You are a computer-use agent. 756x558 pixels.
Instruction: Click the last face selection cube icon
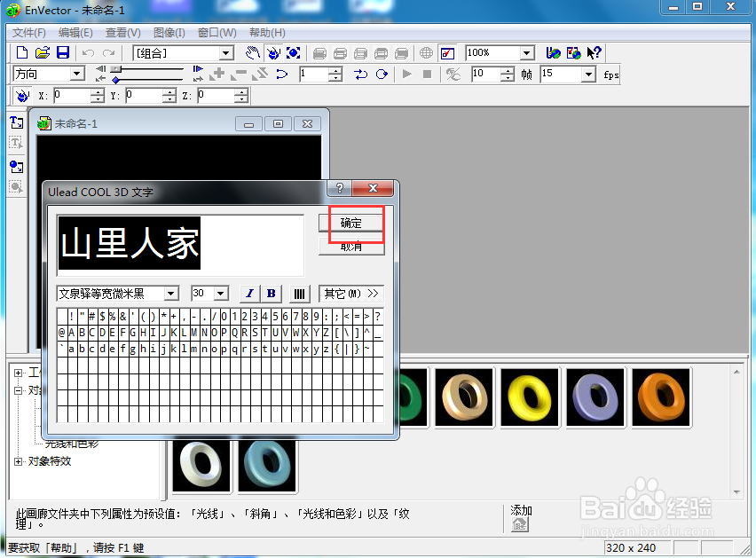[x=401, y=53]
